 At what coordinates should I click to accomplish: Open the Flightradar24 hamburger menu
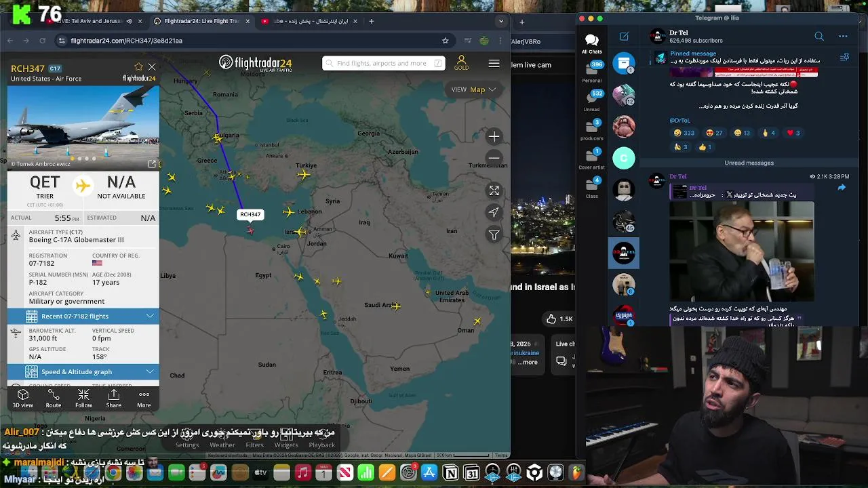click(494, 63)
